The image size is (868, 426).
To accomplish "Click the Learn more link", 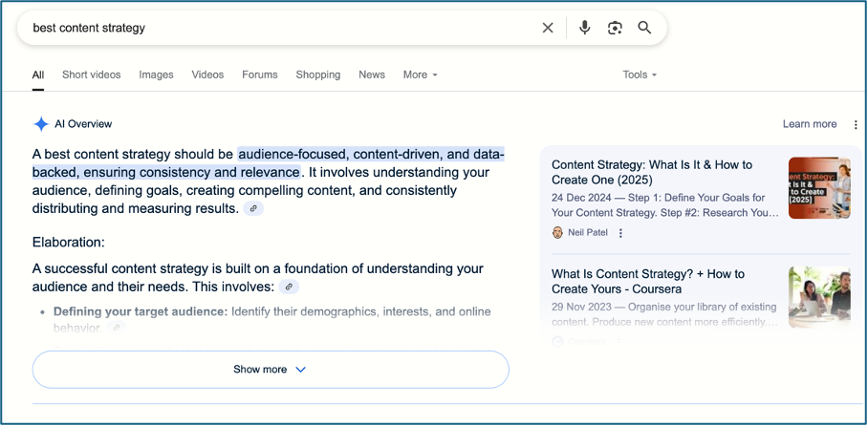I will [810, 124].
